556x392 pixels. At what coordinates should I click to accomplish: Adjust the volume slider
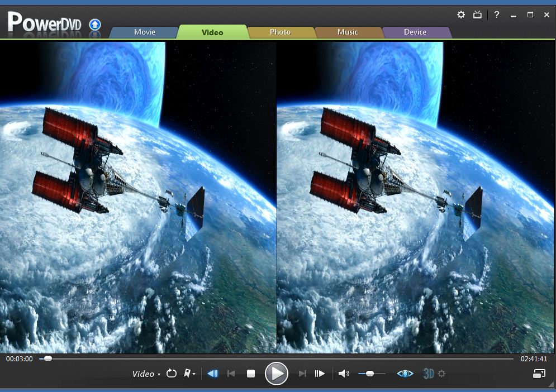pos(371,374)
